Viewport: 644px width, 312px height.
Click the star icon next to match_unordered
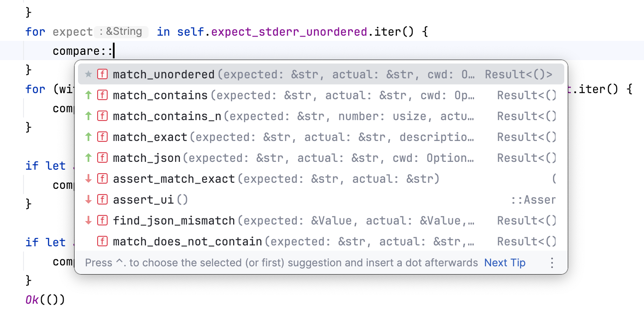88,74
